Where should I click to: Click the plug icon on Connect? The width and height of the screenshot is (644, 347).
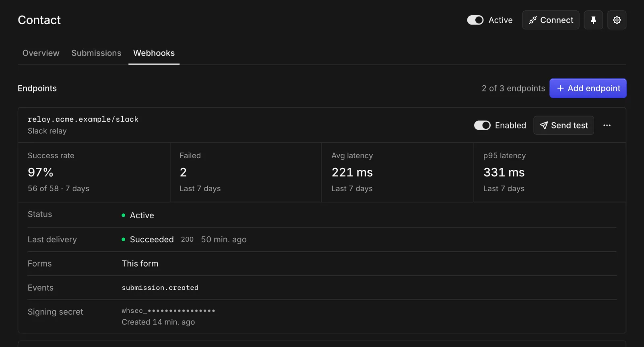pyautogui.click(x=533, y=20)
